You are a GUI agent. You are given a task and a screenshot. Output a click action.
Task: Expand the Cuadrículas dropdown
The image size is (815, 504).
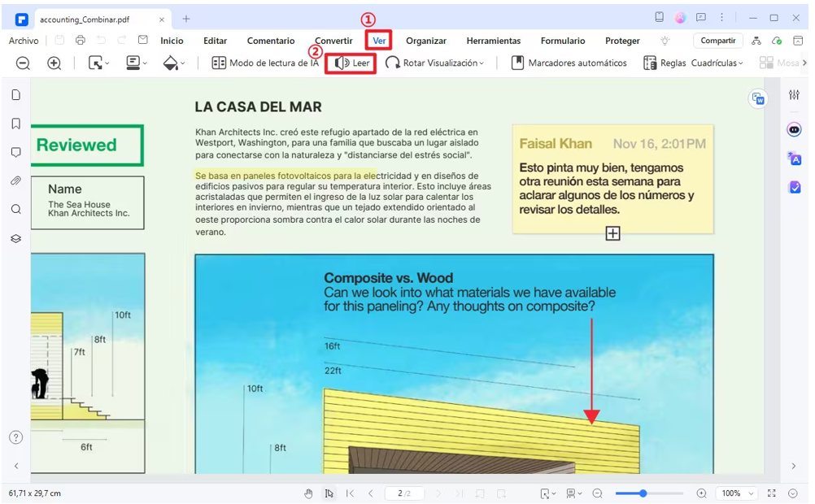click(x=717, y=63)
